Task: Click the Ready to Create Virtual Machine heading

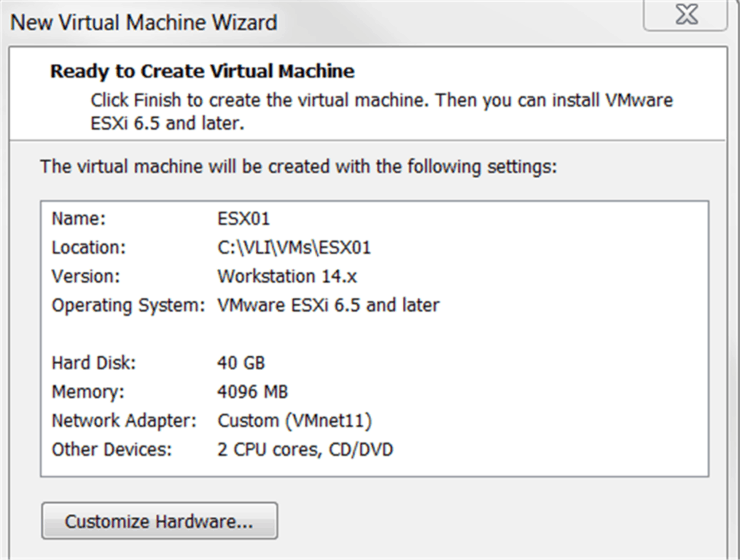Action: pos(202,71)
